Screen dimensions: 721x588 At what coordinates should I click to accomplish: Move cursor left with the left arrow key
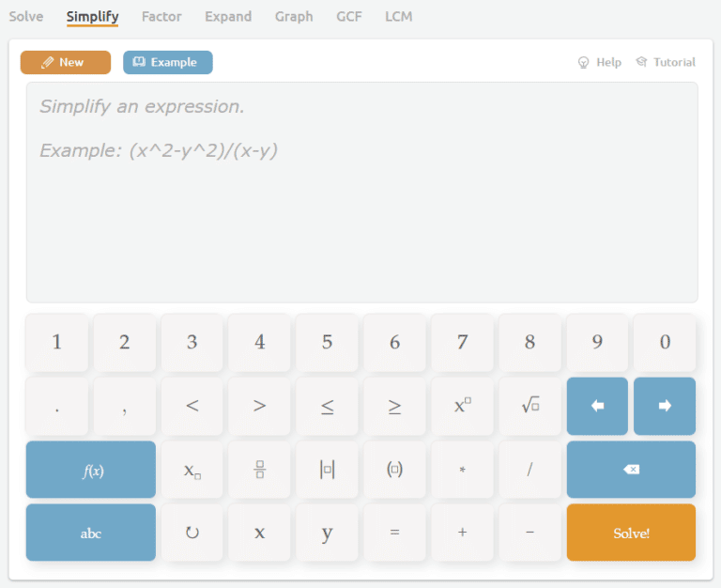coord(597,407)
